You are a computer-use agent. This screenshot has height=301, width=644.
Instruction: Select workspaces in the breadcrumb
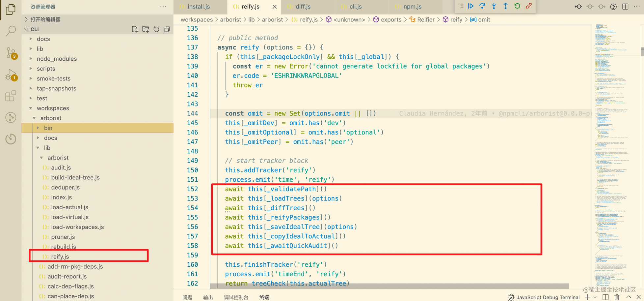point(197,20)
